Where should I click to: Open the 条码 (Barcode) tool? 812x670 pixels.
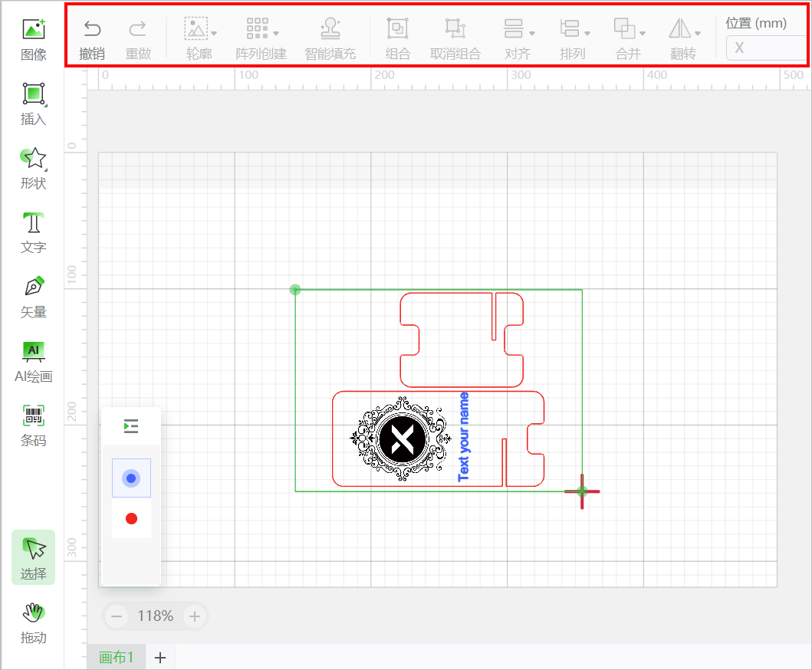(34, 425)
